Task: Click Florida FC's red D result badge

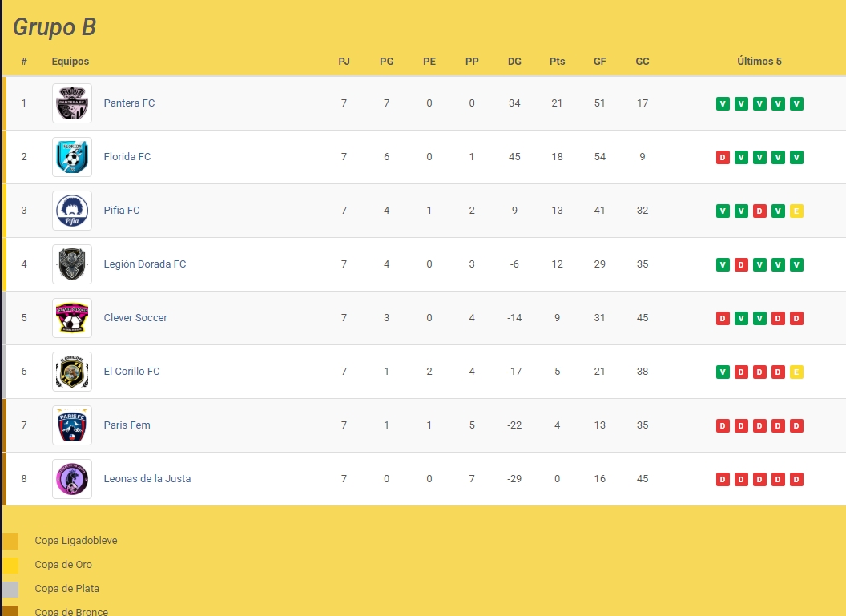Action: 723,158
